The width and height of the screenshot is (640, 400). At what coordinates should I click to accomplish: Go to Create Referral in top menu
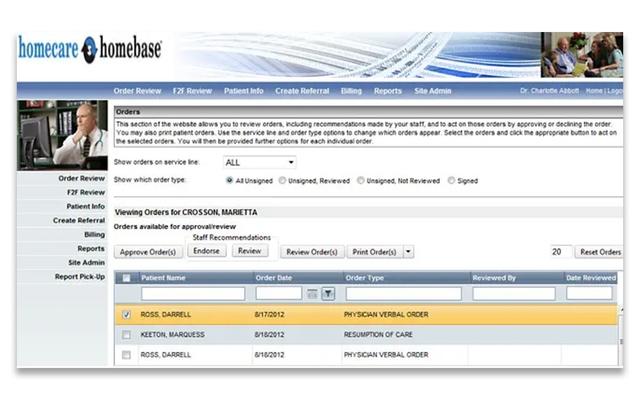301,91
